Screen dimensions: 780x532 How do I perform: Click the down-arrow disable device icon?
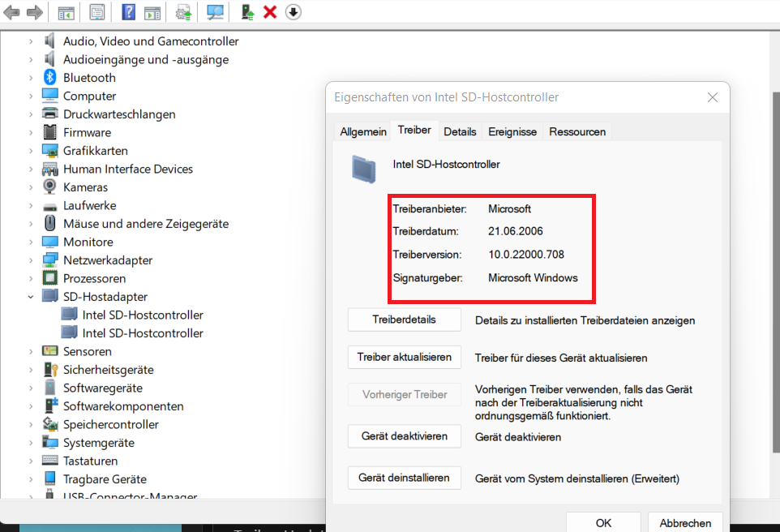coord(294,12)
